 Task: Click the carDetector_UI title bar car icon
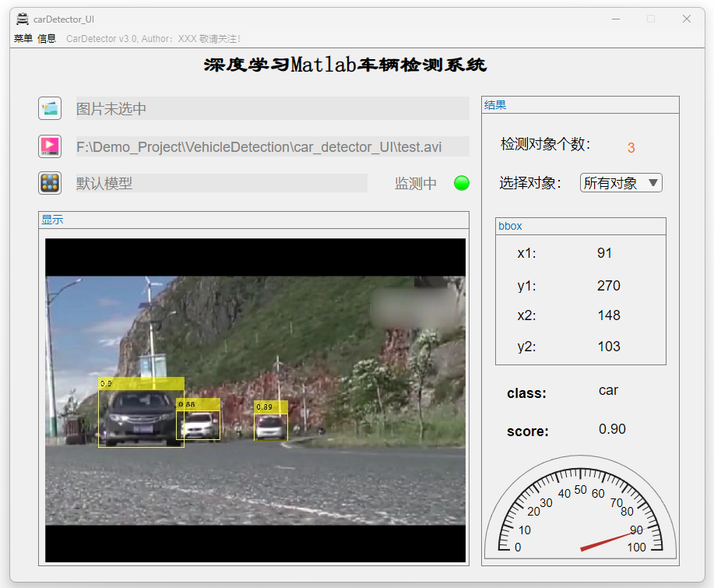click(23, 19)
